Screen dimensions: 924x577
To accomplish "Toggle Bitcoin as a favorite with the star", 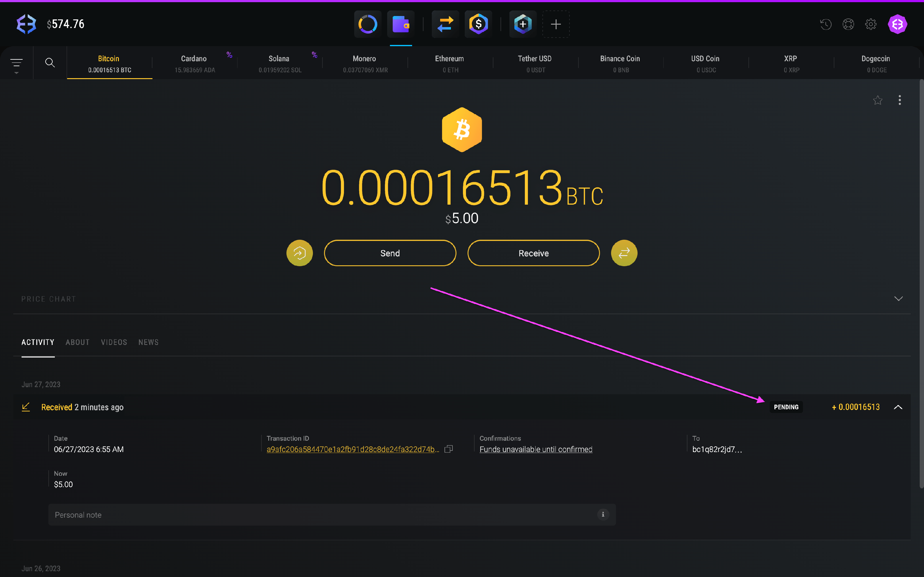I will point(878,100).
